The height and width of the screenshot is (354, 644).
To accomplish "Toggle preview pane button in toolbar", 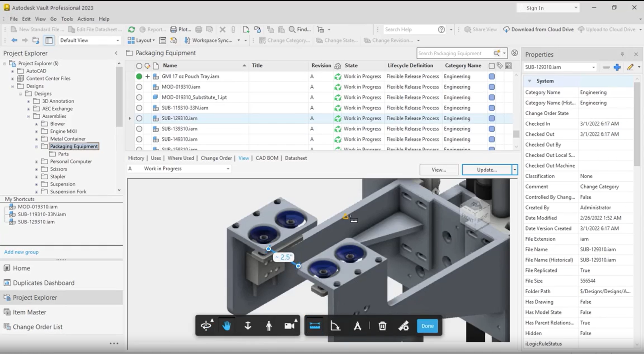I will point(49,40).
